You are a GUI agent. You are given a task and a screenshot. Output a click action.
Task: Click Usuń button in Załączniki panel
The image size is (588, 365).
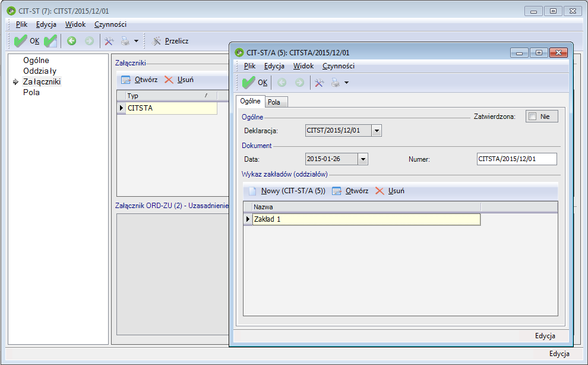pyautogui.click(x=179, y=80)
